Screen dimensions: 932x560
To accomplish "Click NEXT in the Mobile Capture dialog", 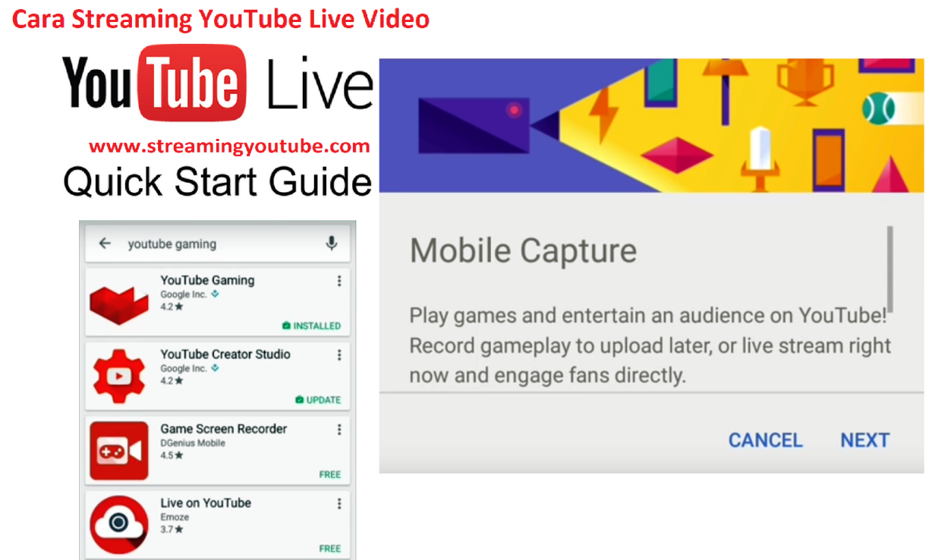I will [864, 440].
